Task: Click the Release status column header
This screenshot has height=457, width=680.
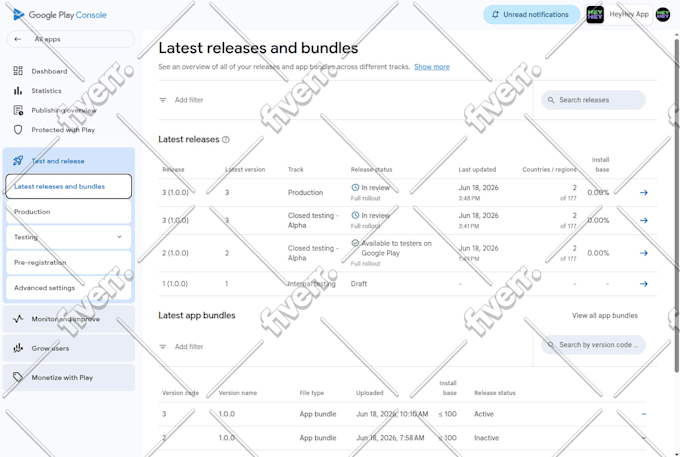Action: click(x=371, y=170)
